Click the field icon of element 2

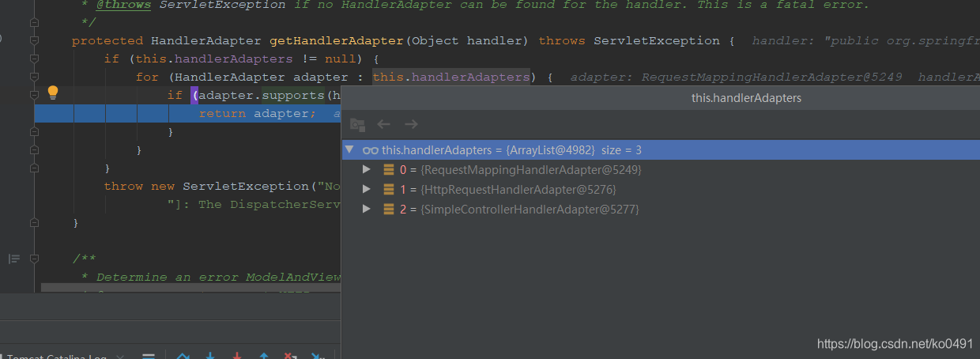tap(389, 210)
